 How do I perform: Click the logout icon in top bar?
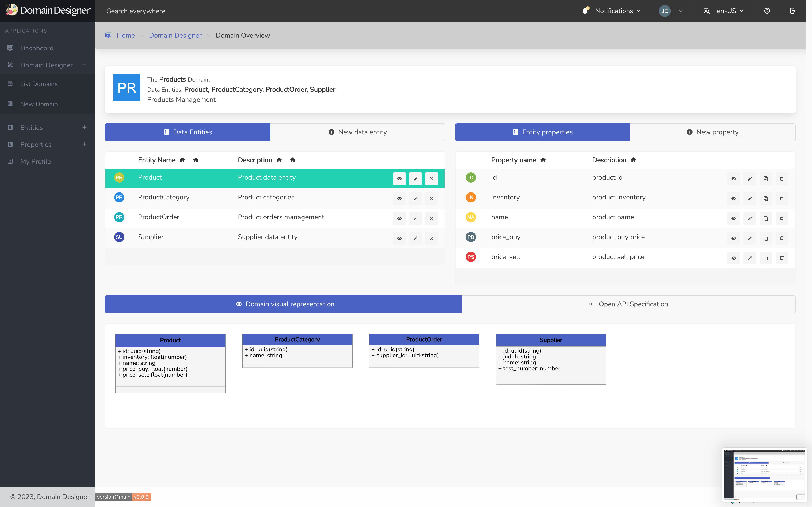(x=793, y=11)
